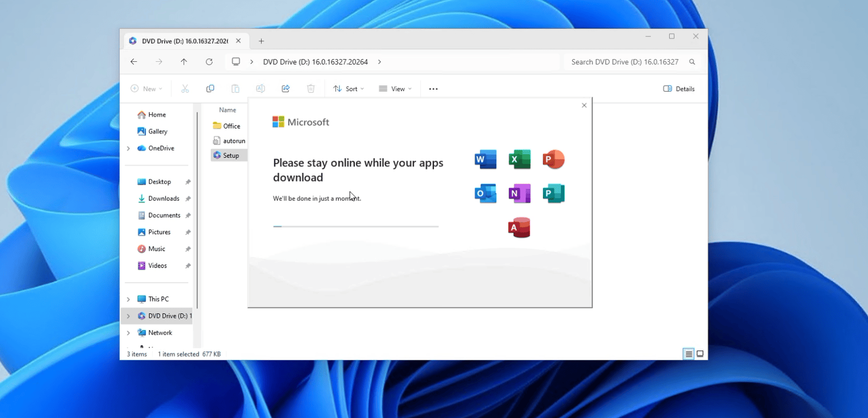Click the search magnifier icon
The image size is (868, 418).
[692, 62]
